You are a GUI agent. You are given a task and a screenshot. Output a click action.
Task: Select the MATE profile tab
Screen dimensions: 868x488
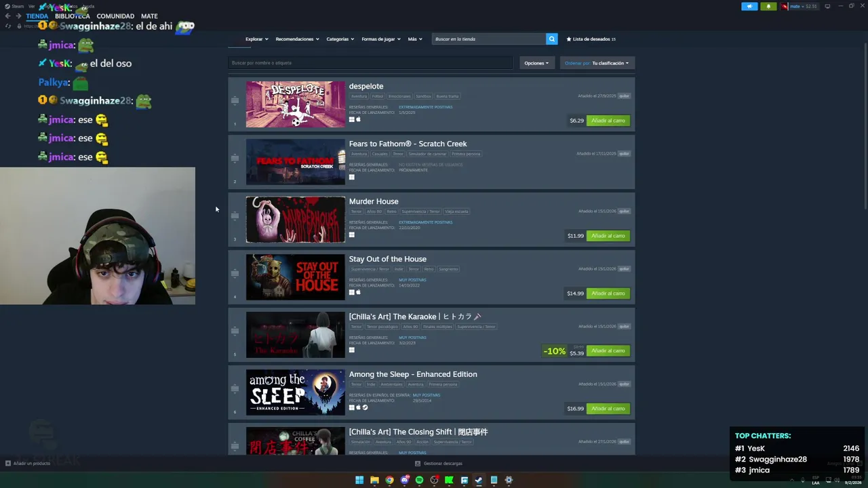pos(149,16)
